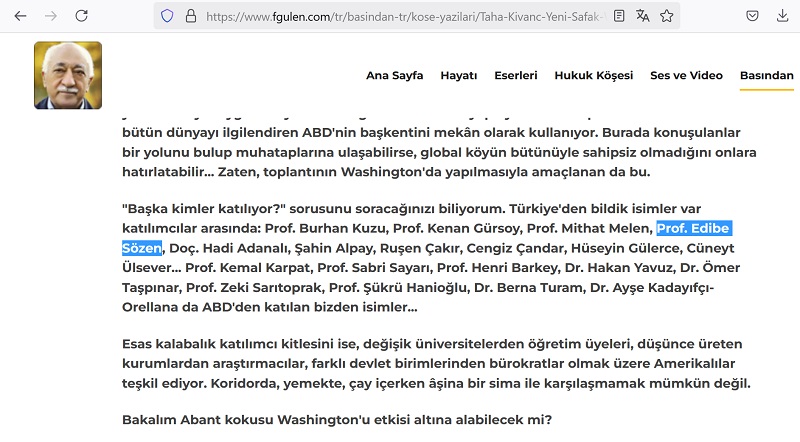Image resolution: width=800 pixels, height=442 pixels.
Task: Go to Ana Sayfa menu item
Action: tap(394, 76)
